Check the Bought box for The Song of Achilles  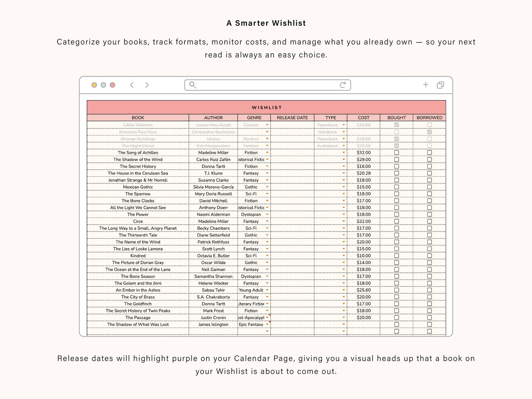[397, 152]
